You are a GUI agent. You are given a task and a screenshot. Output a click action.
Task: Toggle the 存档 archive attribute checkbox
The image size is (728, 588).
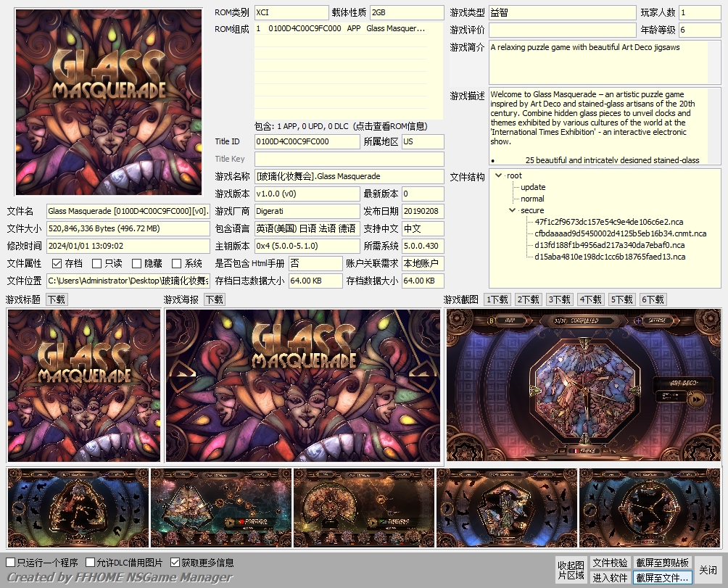pyautogui.click(x=57, y=264)
